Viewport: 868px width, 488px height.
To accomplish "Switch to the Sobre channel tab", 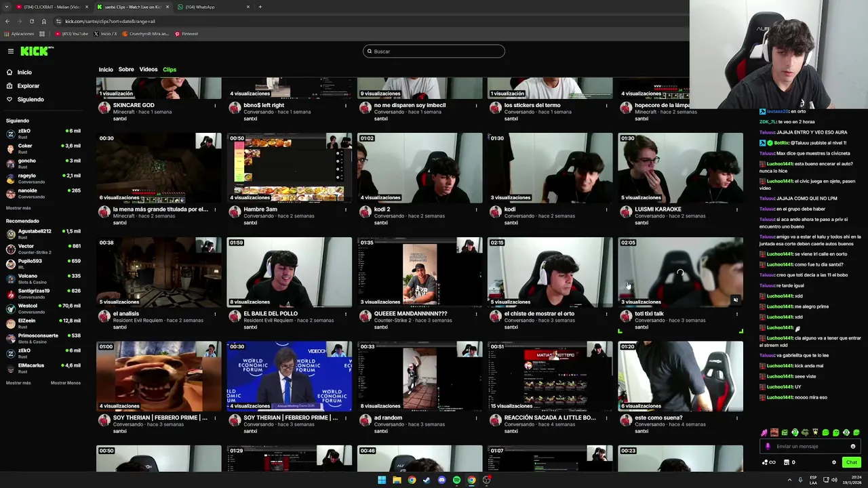I will 126,70.
